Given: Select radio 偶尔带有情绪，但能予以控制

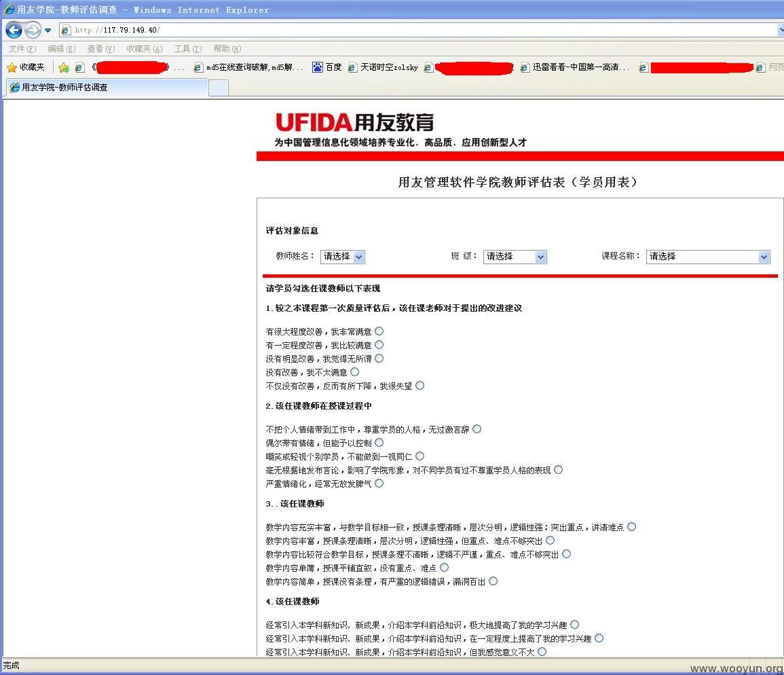Looking at the screenshot, I should [379, 442].
